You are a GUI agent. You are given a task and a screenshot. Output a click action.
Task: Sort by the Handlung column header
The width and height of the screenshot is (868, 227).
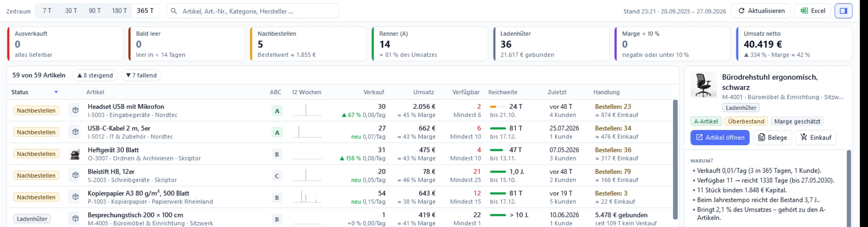607,92
